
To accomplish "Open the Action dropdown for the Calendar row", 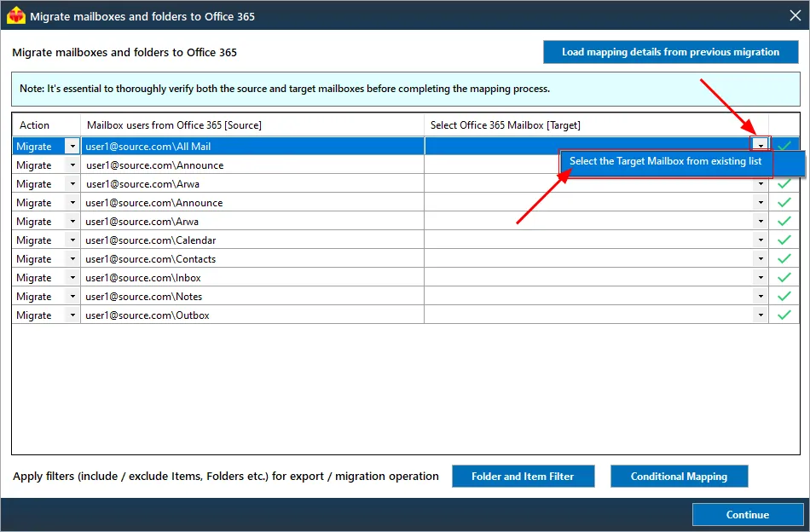I will click(x=72, y=240).
